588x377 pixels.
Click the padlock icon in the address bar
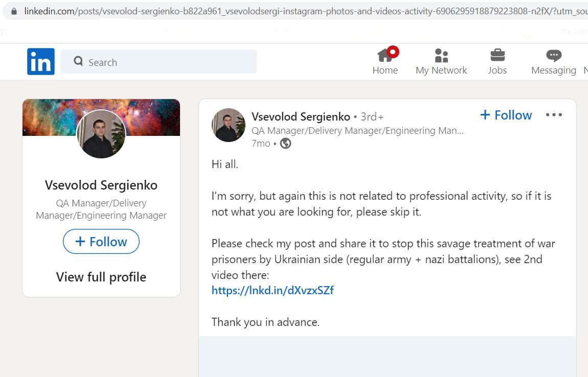[14, 11]
